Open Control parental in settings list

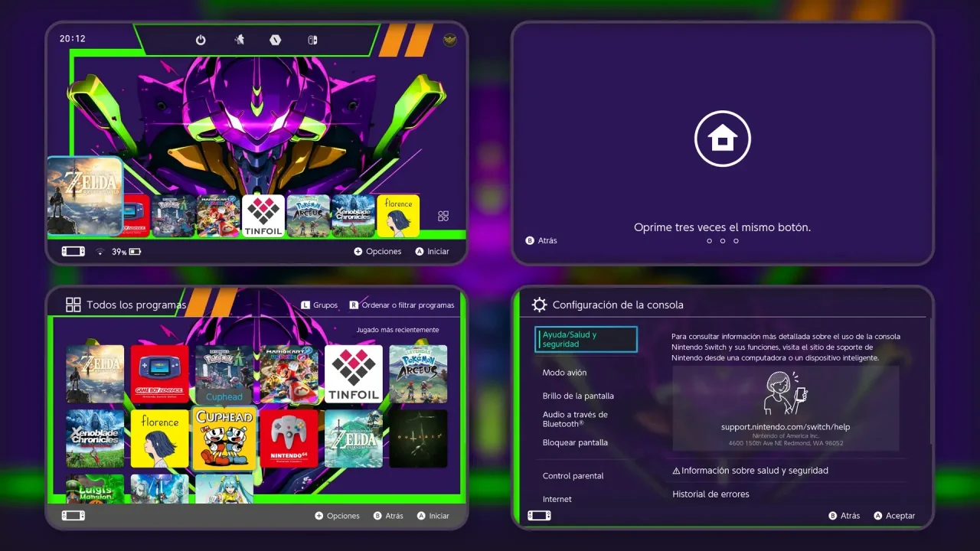point(573,476)
